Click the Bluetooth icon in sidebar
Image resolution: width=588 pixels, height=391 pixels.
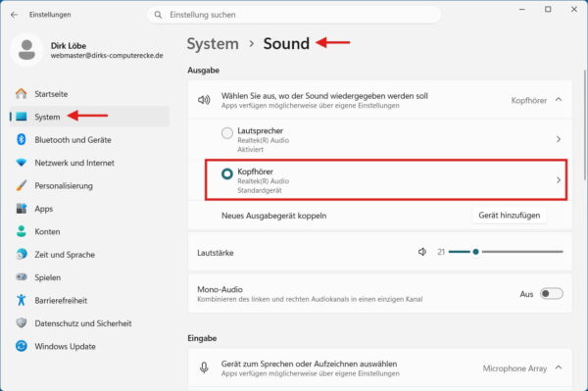[22, 139]
